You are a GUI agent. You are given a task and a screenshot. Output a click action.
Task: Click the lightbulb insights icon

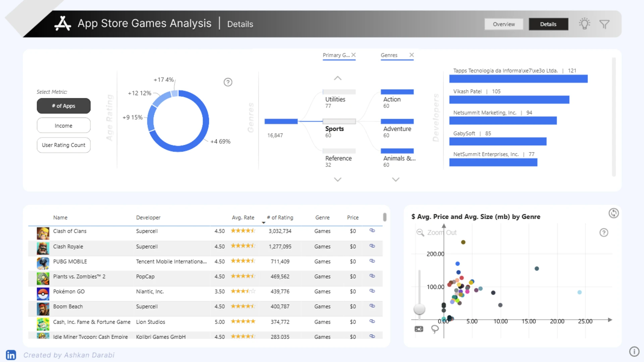(584, 24)
